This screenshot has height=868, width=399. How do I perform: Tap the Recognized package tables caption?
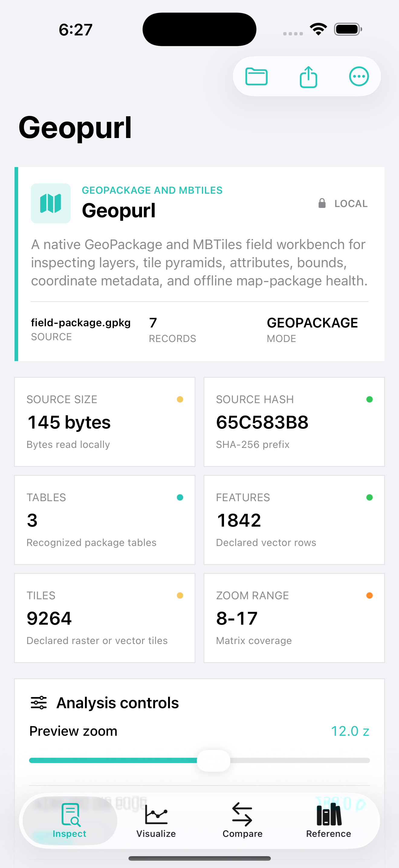[x=92, y=542]
